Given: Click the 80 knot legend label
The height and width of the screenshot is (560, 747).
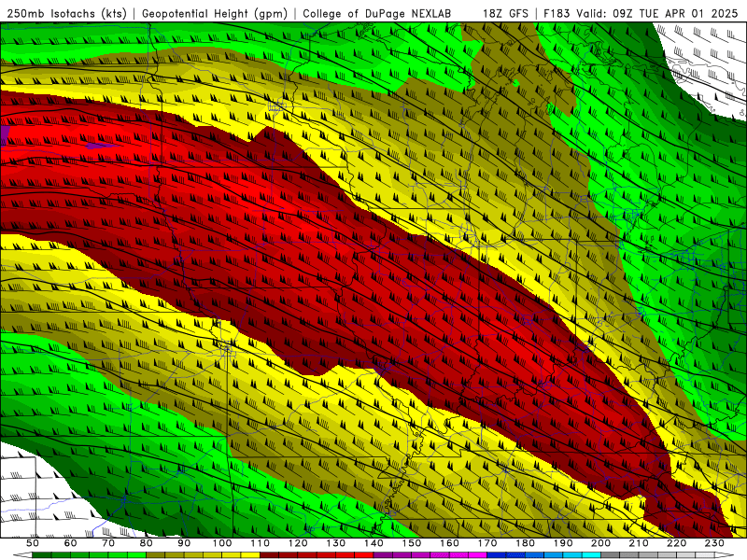Looking at the screenshot, I should (x=146, y=543).
